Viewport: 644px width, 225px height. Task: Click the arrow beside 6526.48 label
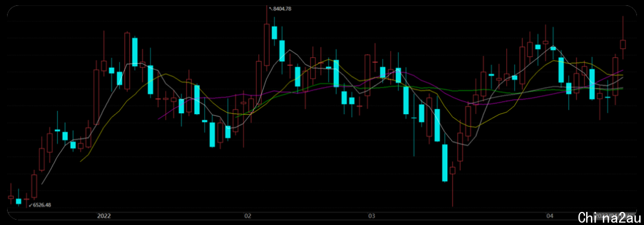30,204
